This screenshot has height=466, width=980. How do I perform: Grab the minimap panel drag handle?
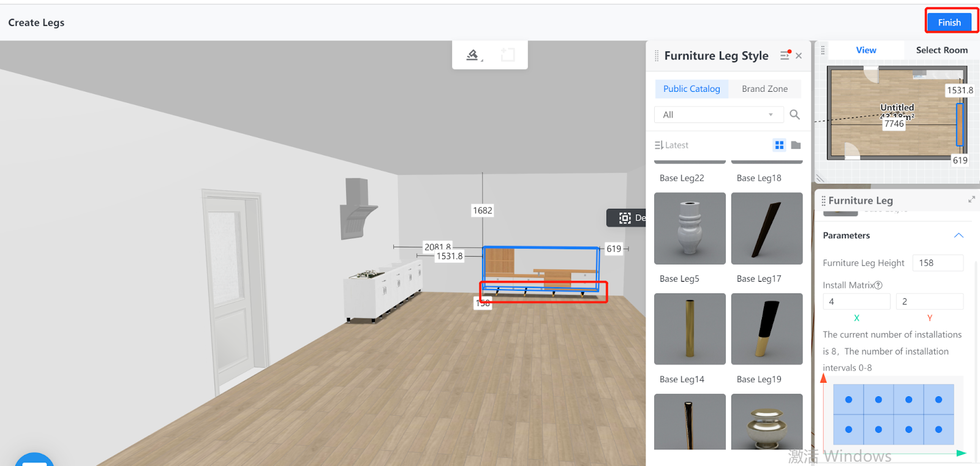click(823, 50)
